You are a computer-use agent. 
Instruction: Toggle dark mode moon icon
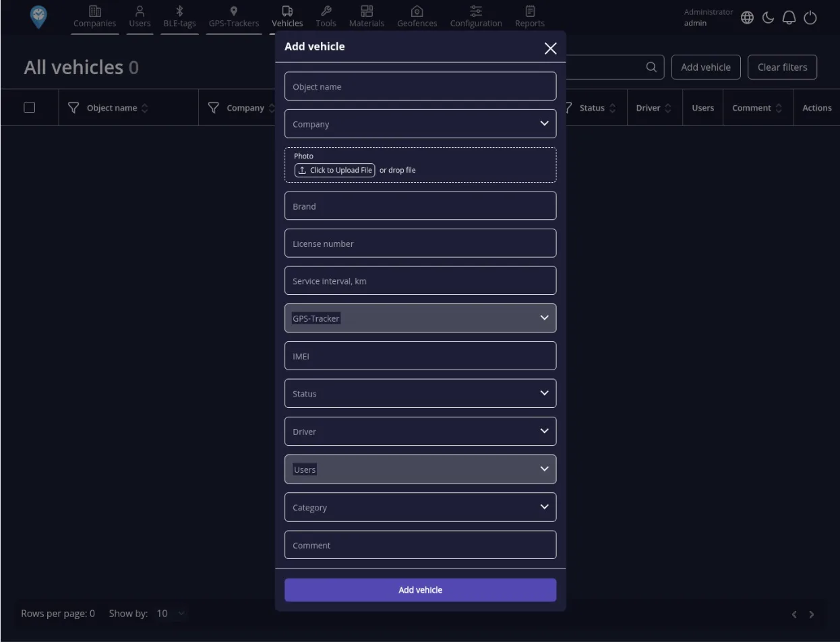coord(768,18)
